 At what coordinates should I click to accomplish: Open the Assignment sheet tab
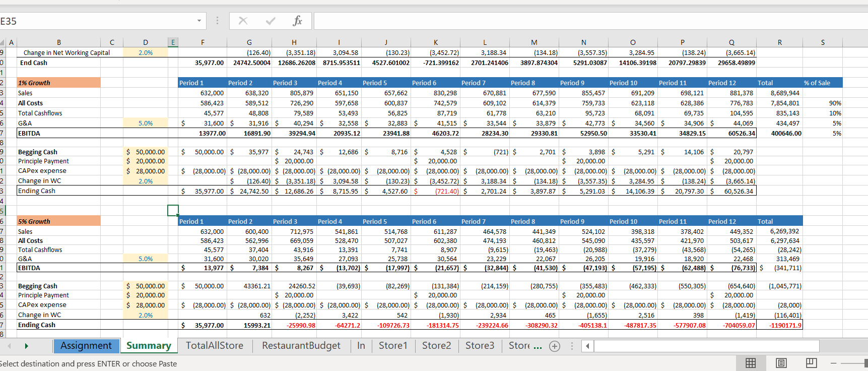tap(86, 346)
